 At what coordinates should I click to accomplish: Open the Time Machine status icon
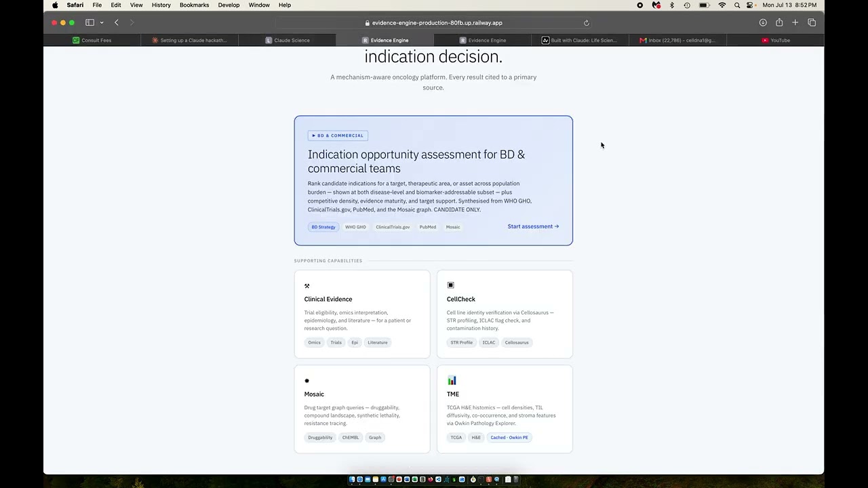click(687, 5)
